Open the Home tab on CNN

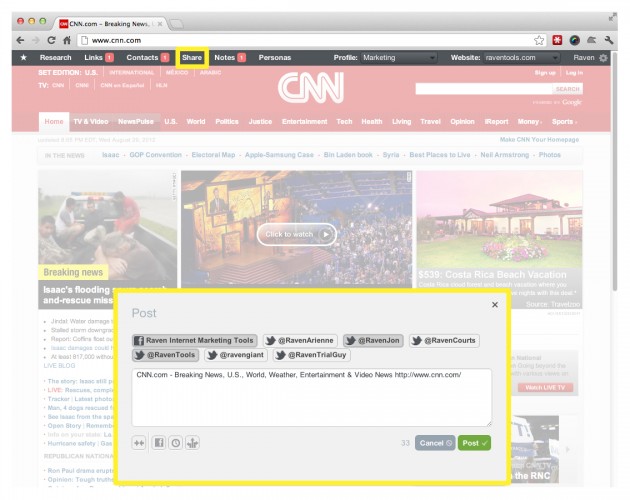click(x=54, y=122)
